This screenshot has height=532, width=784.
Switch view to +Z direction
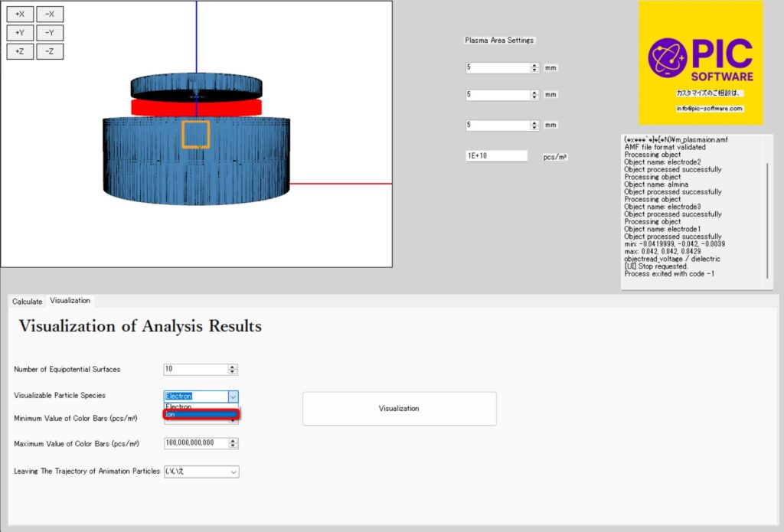(20, 51)
